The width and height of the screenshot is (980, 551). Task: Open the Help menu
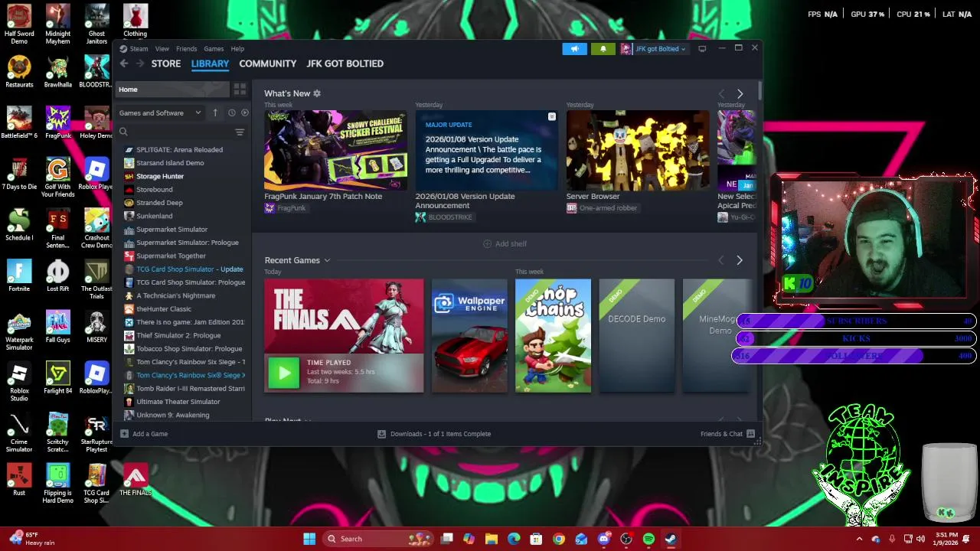pyautogui.click(x=237, y=49)
